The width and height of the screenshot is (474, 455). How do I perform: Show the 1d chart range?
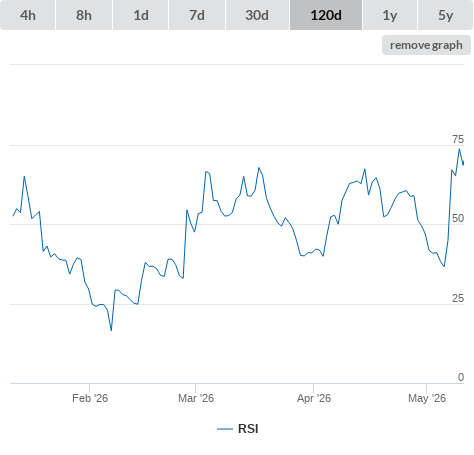pos(141,15)
